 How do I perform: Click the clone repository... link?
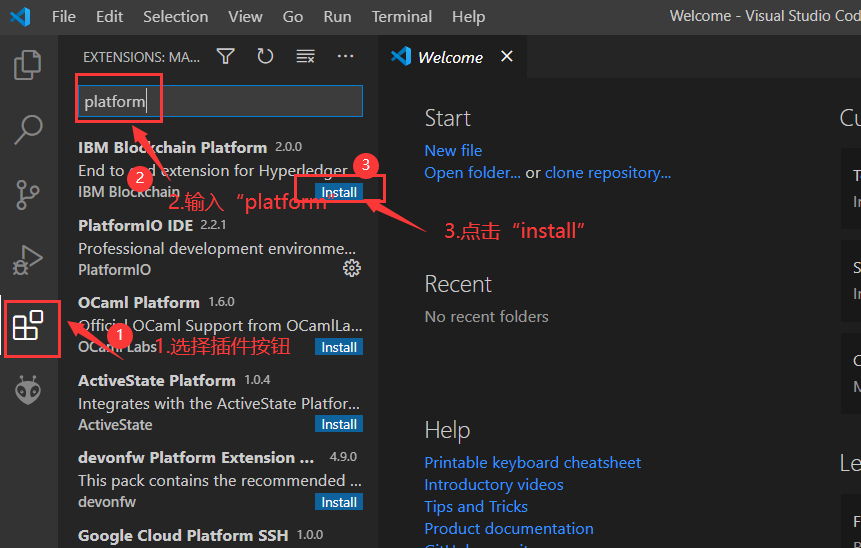click(608, 172)
